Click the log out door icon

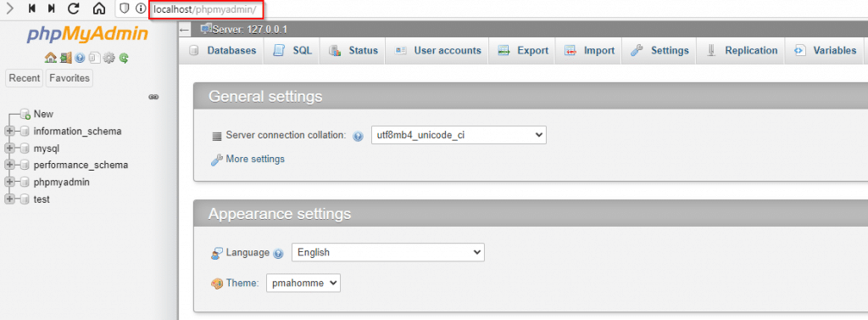66,57
